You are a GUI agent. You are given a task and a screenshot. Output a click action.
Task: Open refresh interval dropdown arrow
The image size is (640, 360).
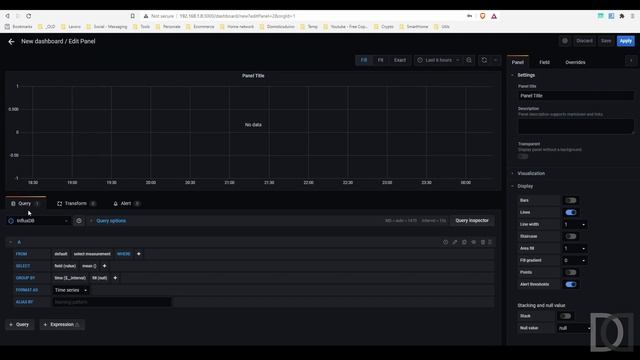[x=495, y=60]
